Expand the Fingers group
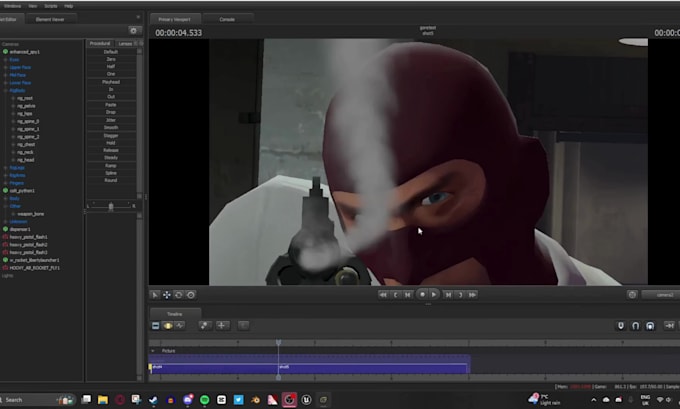 pos(5,183)
